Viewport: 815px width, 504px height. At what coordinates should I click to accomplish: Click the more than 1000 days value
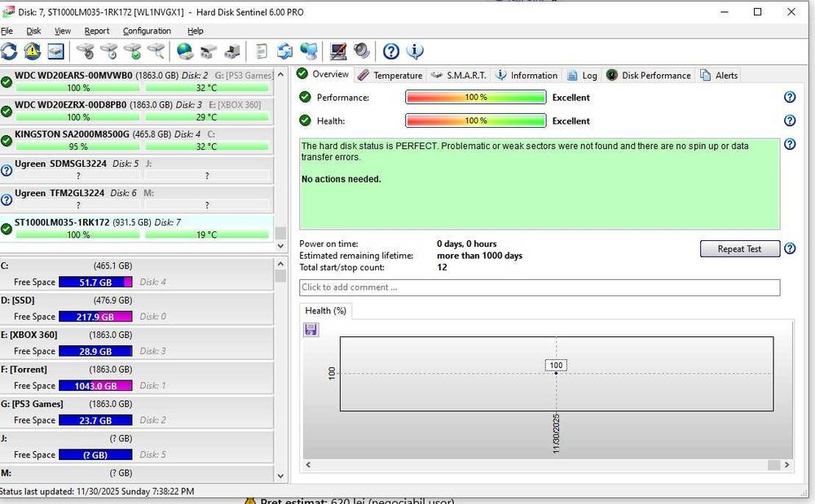(479, 256)
